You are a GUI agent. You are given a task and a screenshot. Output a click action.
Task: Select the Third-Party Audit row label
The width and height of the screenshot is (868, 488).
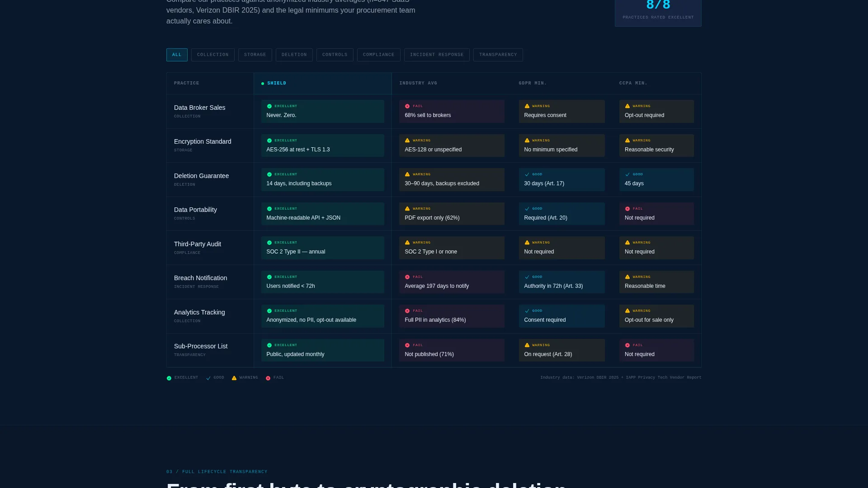[x=198, y=244]
